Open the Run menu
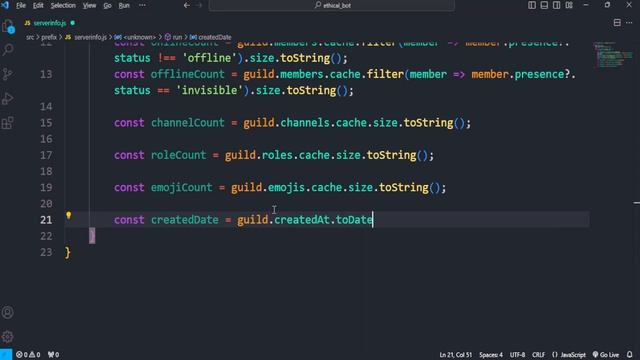The image size is (640, 360). point(124,5)
